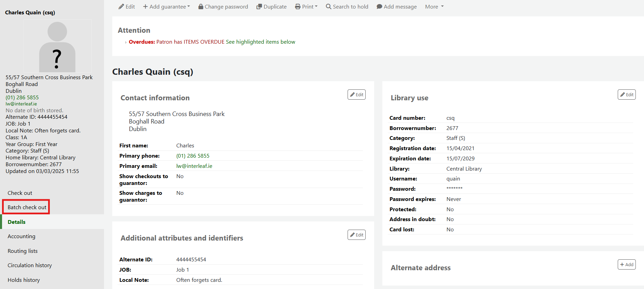Click the primary phone number link
Viewport: 644px width, 289px height.
point(193,156)
